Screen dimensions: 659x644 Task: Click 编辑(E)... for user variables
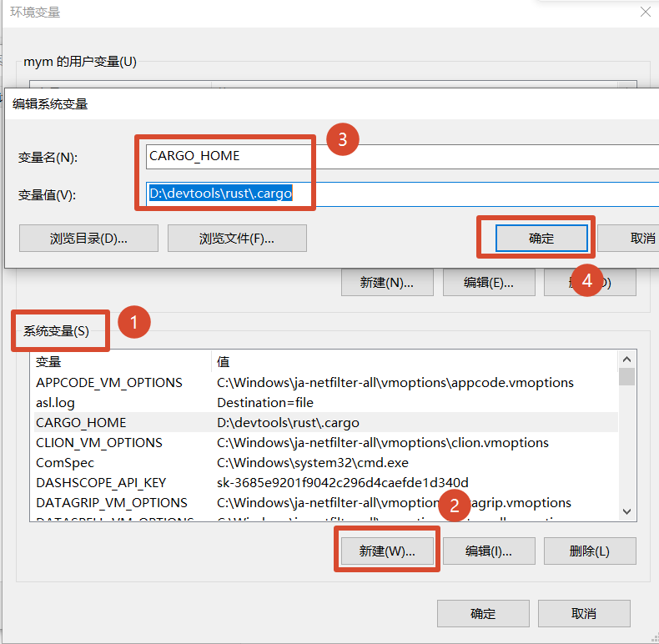[x=489, y=283]
